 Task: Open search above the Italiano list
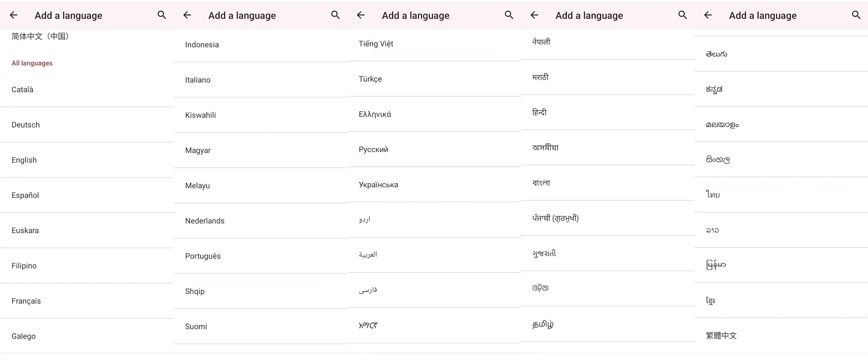pyautogui.click(x=335, y=15)
